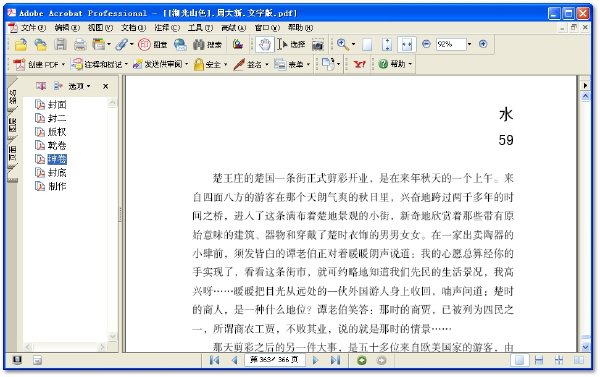Go to first page arrow
The width and height of the screenshot is (600, 377).
[214, 360]
